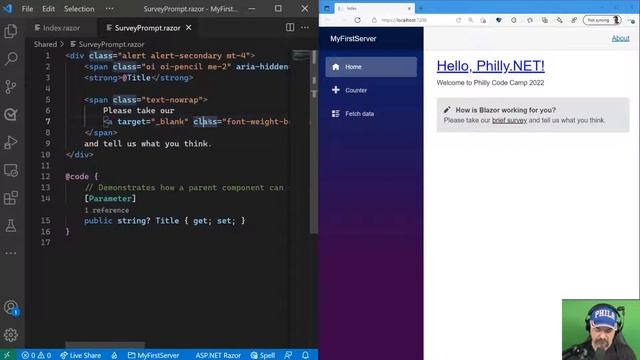The height and width of the screenshot is (360, 640).
Task: Start a Live Share session
Action: tap(80, 355)
